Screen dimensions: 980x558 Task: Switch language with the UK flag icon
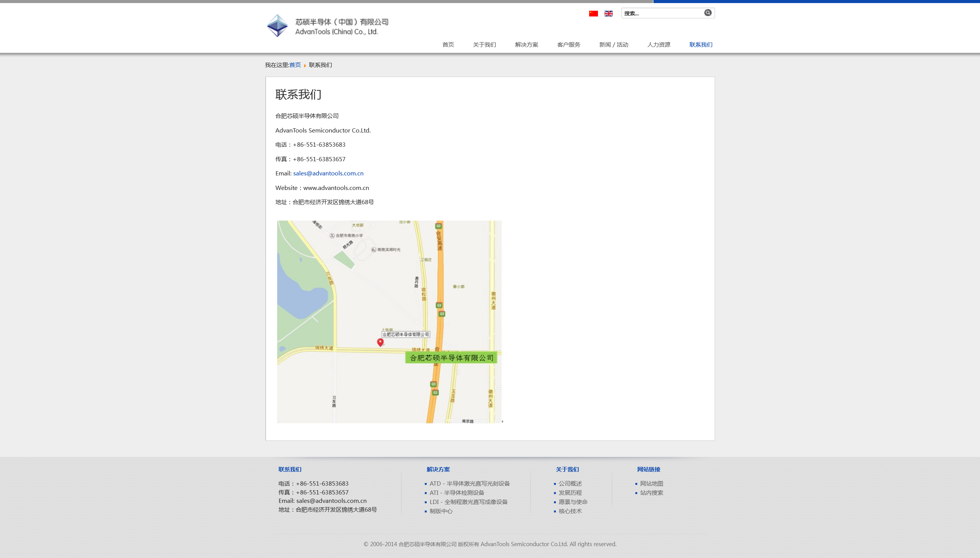(609, 13)
